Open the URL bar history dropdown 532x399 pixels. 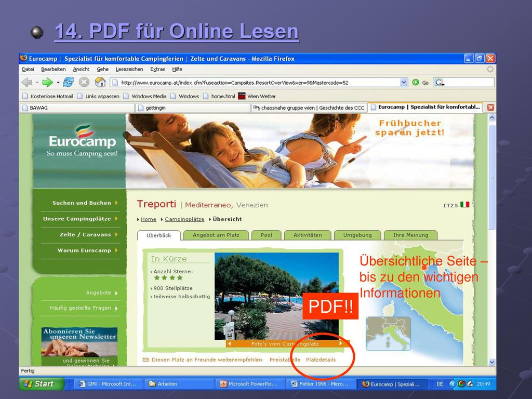pos(403,83)
